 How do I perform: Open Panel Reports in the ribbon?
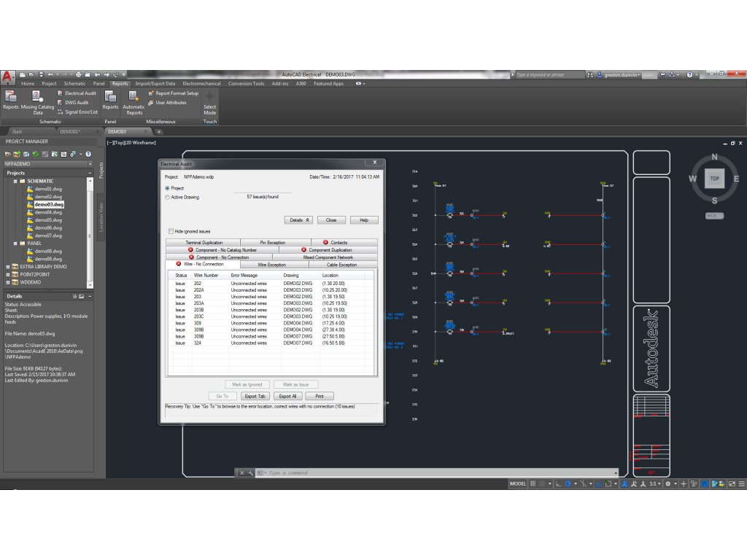111,100
